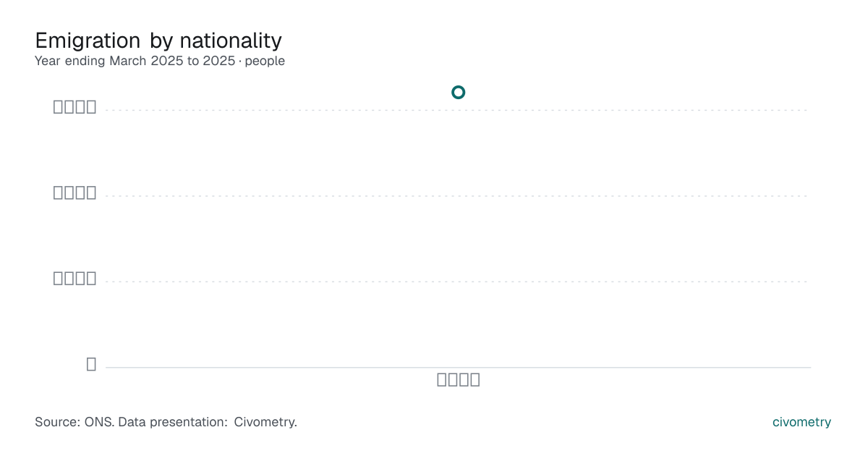Click the word 'nationality' in the title
Screen dimensions: 868x456
(230, 41)
